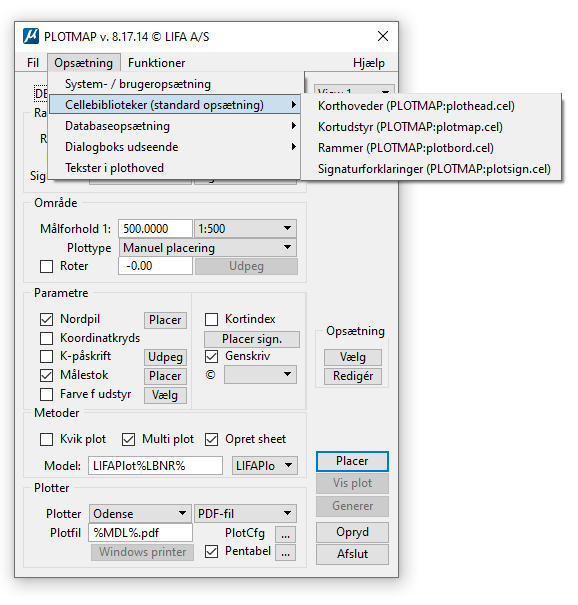Open the 1:500 scale dropdown
Image resolution: width=578 pixels, height=605 pixels.
click(245, 228)
